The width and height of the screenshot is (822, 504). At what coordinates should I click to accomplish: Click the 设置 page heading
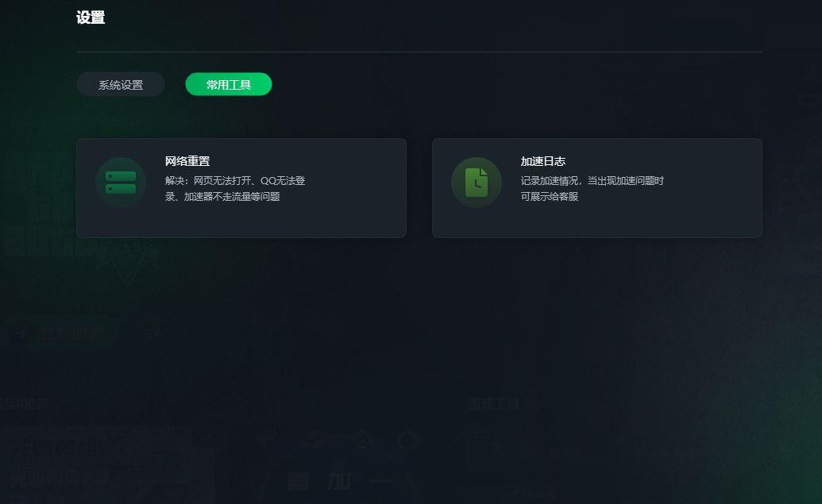point(91,17)
